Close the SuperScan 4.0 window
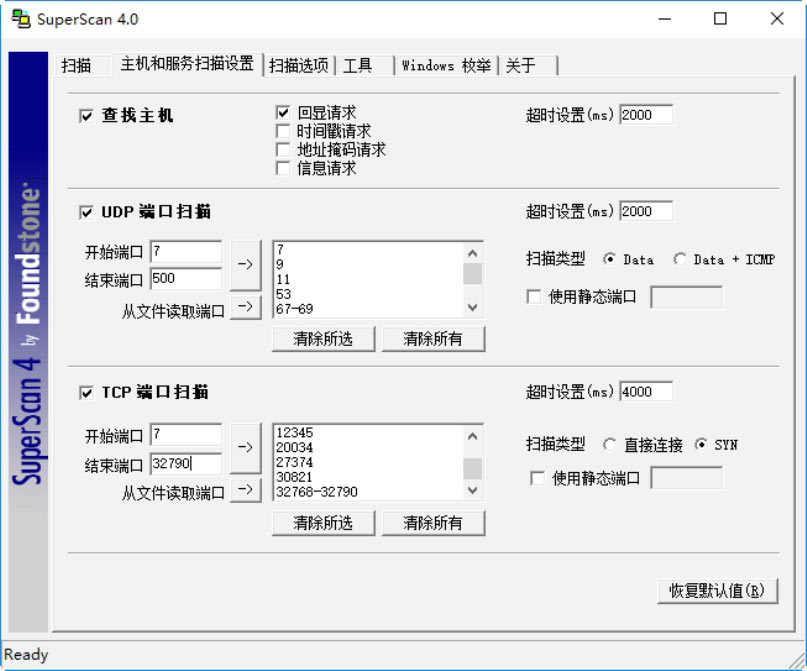The width and height of the screenshot is (807, 671). pyautogui.click(x=777, y=19)
